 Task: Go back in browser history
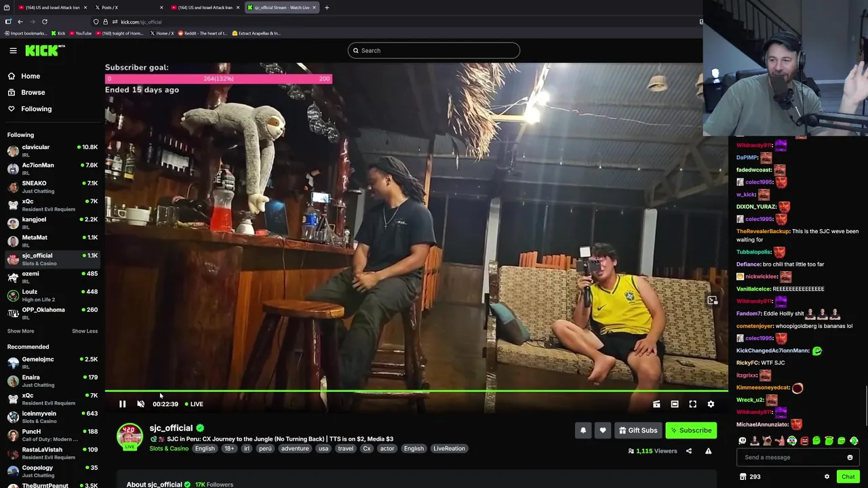(x=20, y=22)
